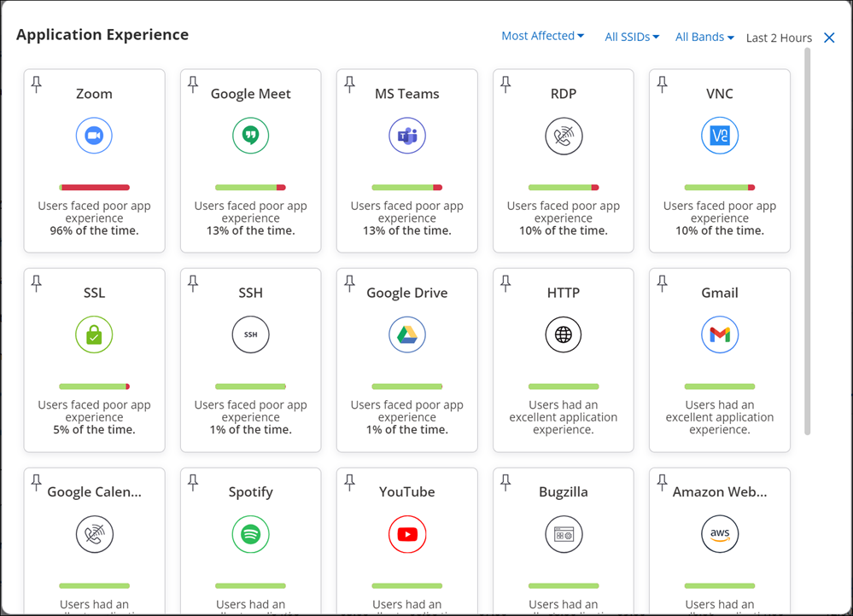Click the Bugzilla card title
The image size is (853, 616).
(564, 491)
